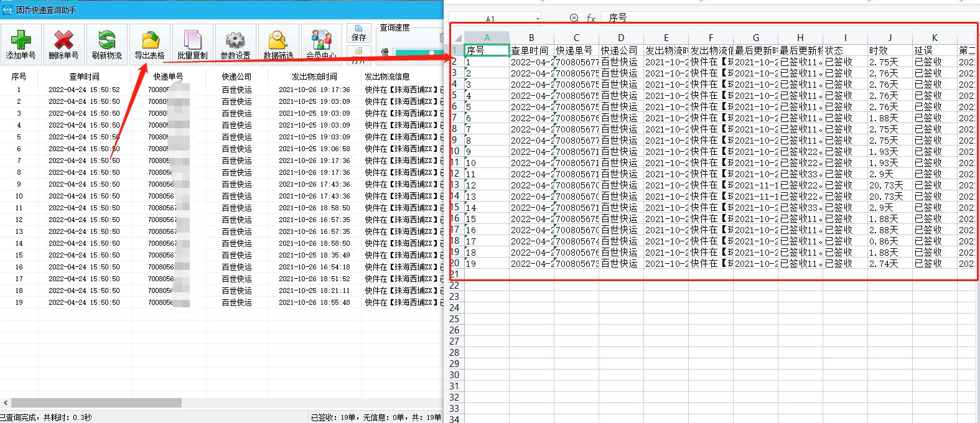
Task: Sort by 查单时间 column header
Action: pos(85,77)
